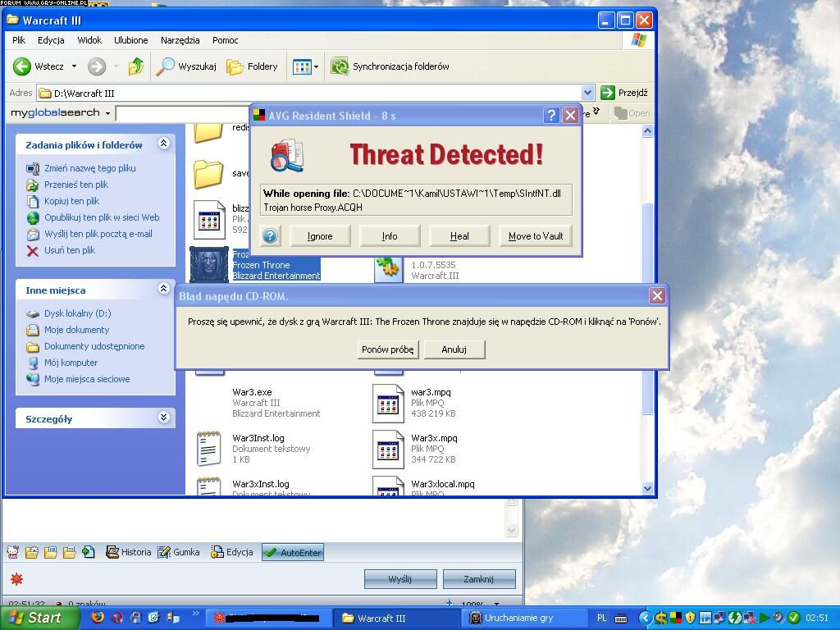Open the Narzędzia menu

(x=180, y=39)
